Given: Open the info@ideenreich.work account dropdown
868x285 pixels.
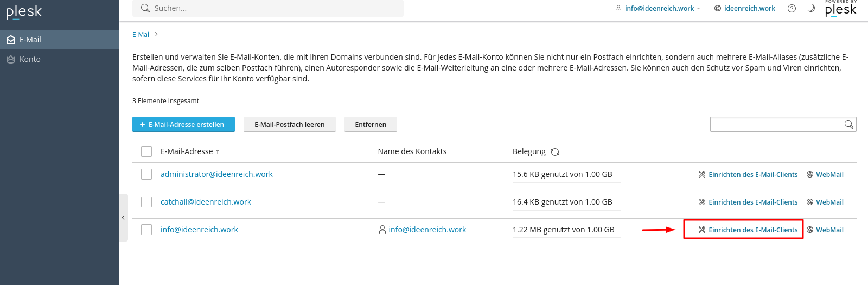Looking at the screenshot, I should tap(658, 8).
